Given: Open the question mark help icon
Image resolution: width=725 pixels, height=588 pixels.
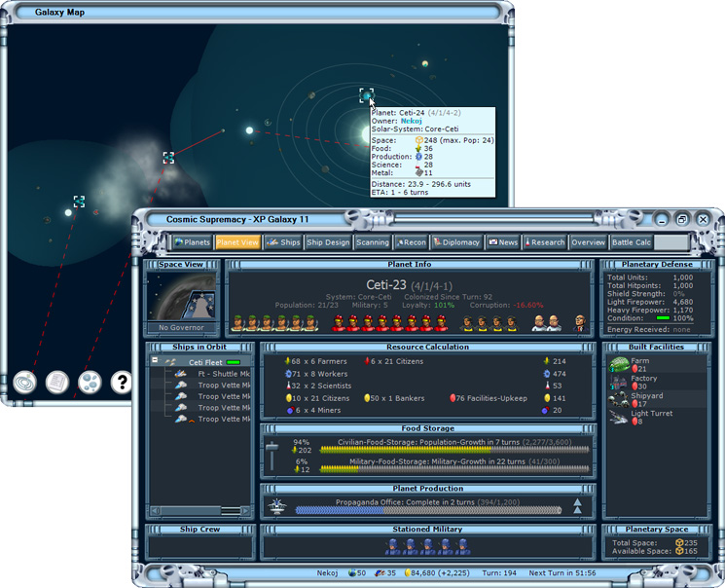Looking at the screenshot, I should 122,383.
